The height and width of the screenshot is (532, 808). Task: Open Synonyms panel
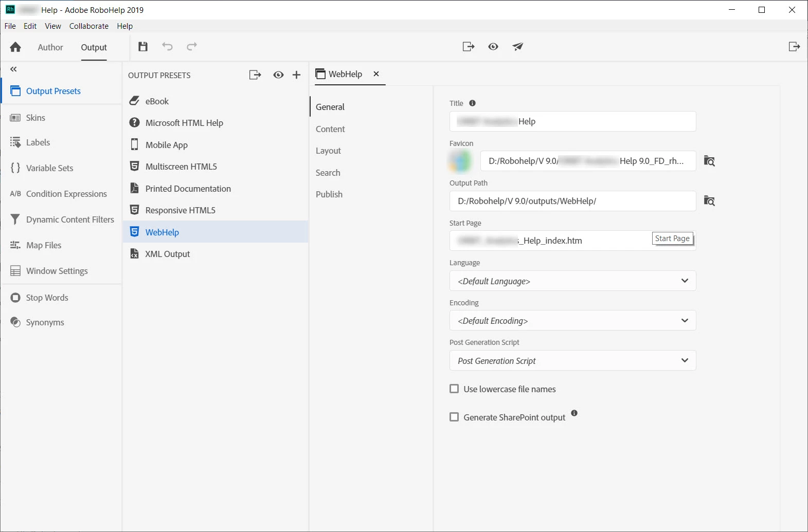(61, 322)
